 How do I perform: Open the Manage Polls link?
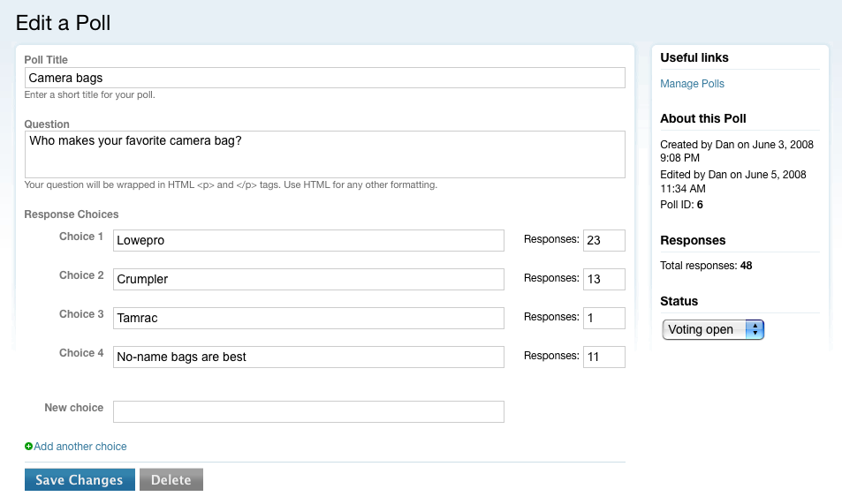pos(692,84)
